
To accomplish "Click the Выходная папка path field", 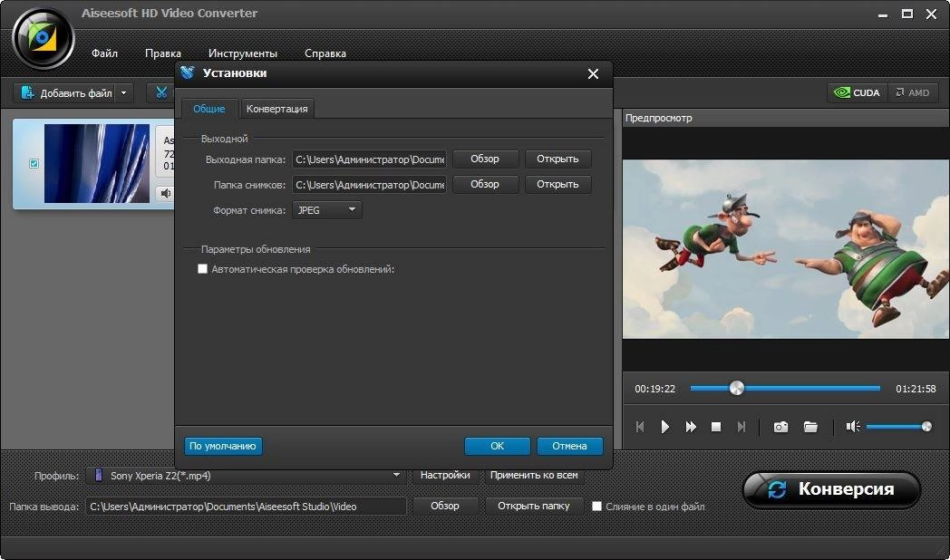I will (x=369, y=159).
